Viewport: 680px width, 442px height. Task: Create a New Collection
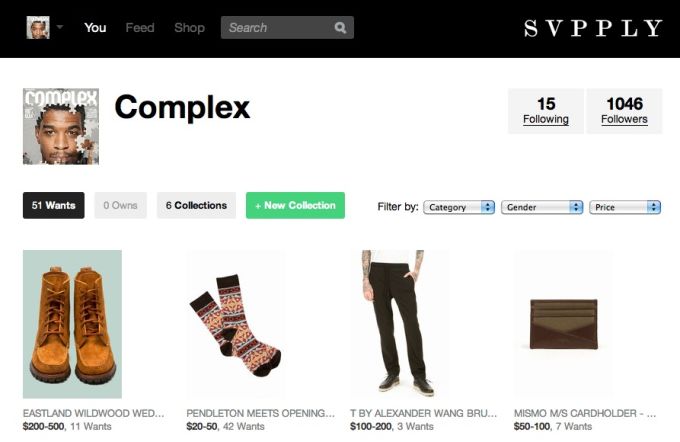click(x=295, y=205)
